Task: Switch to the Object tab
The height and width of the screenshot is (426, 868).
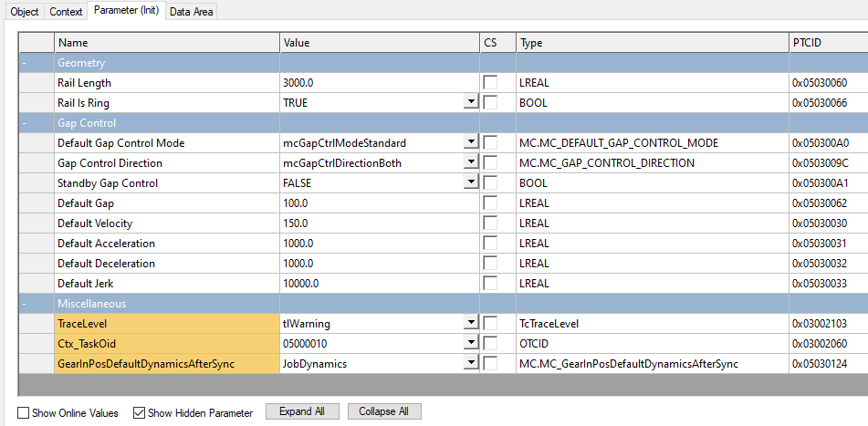Action: [26, 11]
